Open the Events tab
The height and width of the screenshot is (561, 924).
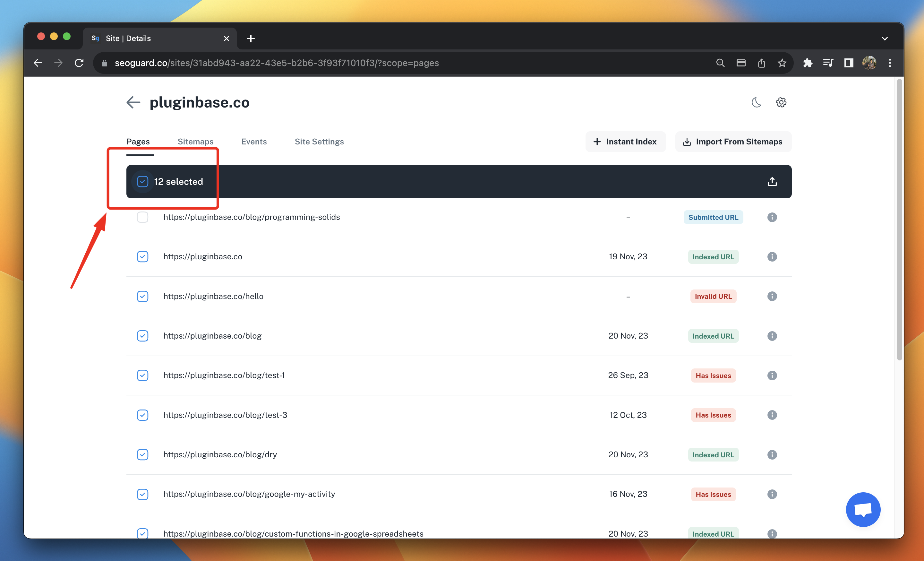pos(254,142)
